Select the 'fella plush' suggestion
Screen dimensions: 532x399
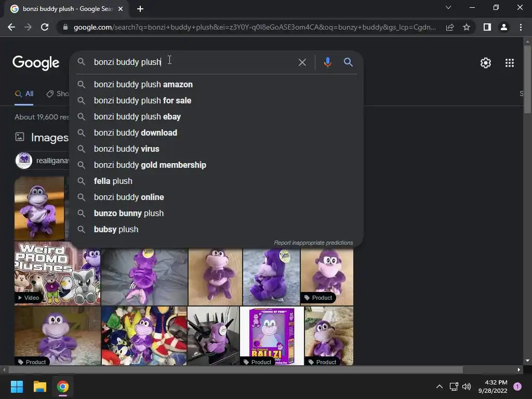click(x=217, y=181)
